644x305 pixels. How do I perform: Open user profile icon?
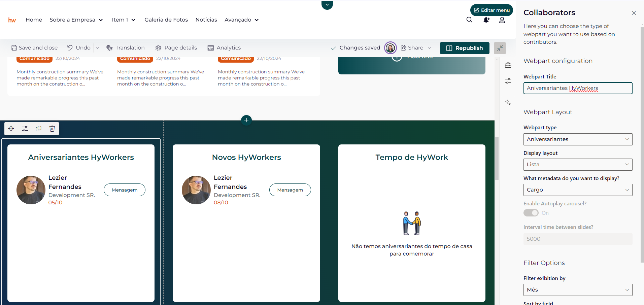[502, 20]
